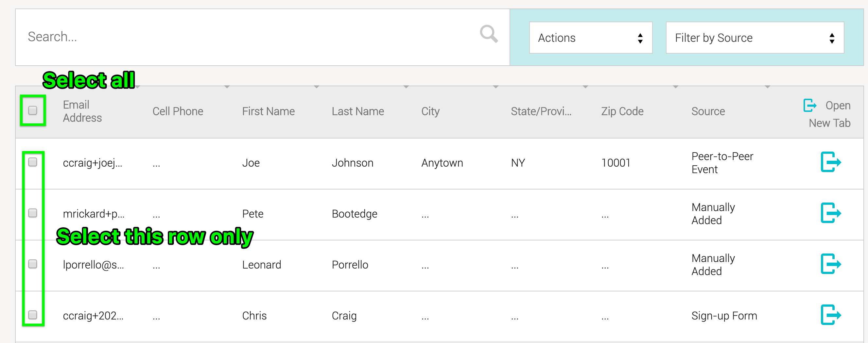Image resolution: width=868 pixels, height=343 pixels.
Task: Click the sort arrow above State/Province
Action: tap(585, 87)
